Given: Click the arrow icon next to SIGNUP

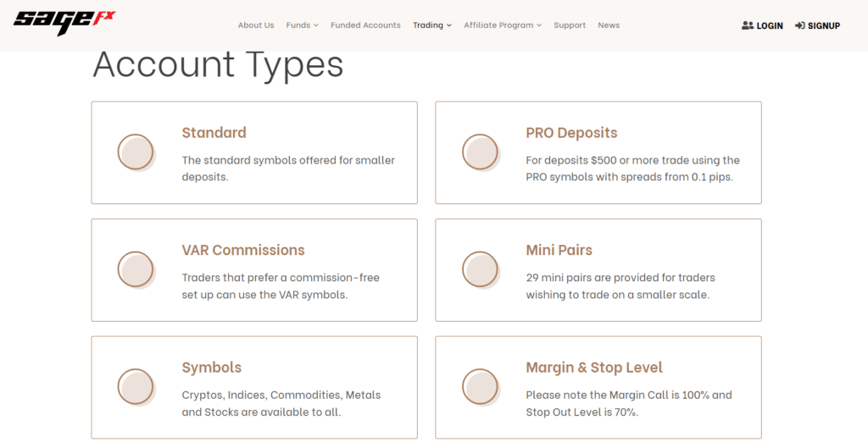Looking at the screenshot, I should click(x=799, y=25).
